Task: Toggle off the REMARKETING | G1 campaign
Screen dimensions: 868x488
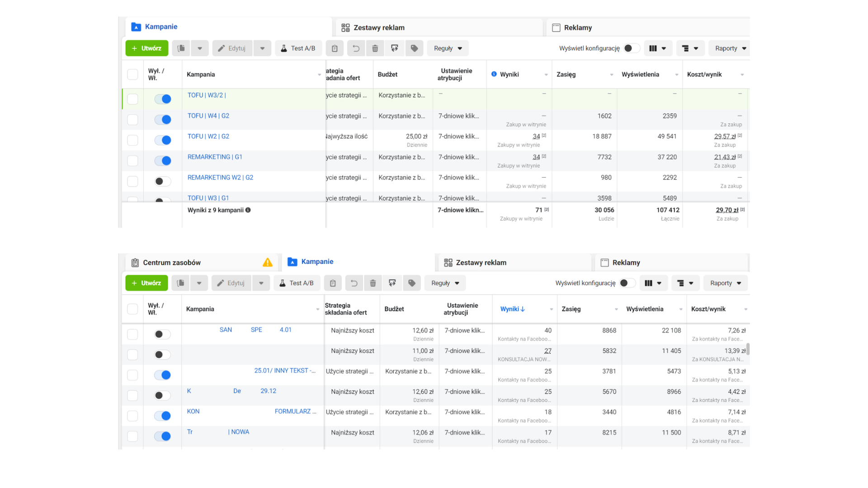Action: [163, 160]
